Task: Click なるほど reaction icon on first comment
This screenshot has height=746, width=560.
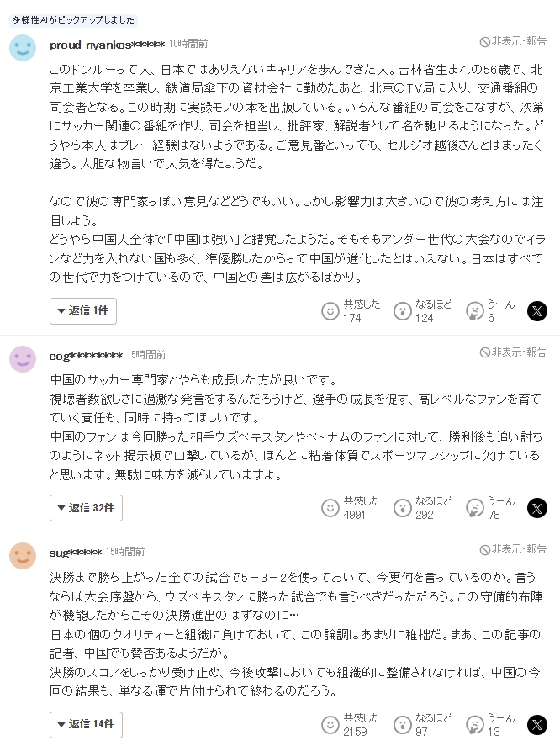Action: [403, 311]
